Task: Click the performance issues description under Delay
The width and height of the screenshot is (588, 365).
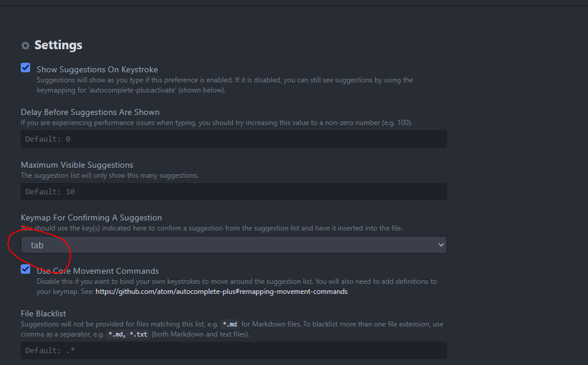Action: (216, 123)
